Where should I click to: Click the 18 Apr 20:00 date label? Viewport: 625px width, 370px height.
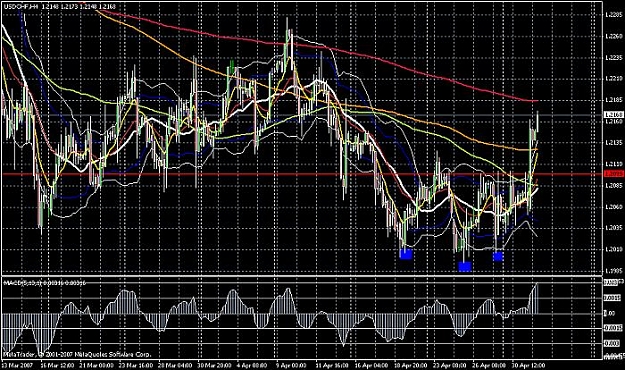[412, 365]
